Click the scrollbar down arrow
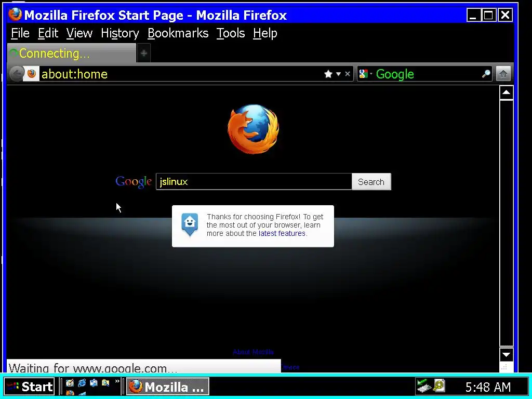Viewport: 532px width, 399px height. point(506,355)
